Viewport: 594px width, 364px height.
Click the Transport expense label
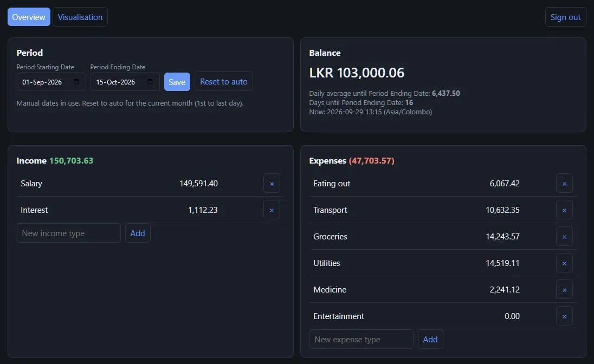pos(330,210)
